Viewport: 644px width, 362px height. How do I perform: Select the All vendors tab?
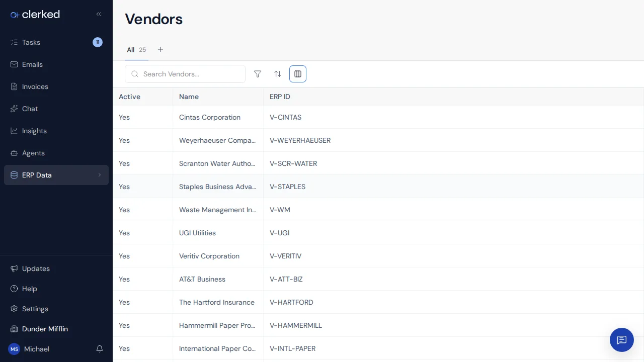point(136,50)
